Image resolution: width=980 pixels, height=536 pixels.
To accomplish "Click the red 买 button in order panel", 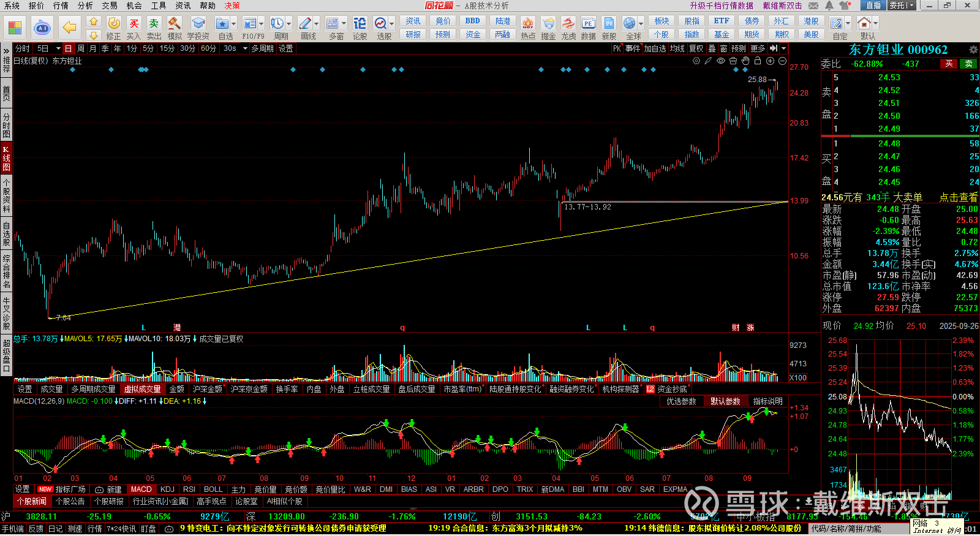I will pyautogui.click(x=949, y=64).
